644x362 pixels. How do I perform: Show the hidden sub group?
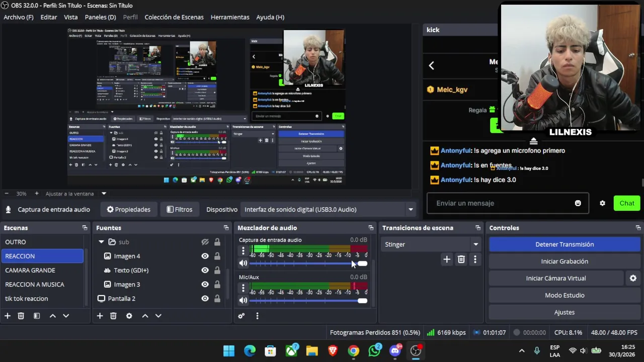tap(205, 242)
